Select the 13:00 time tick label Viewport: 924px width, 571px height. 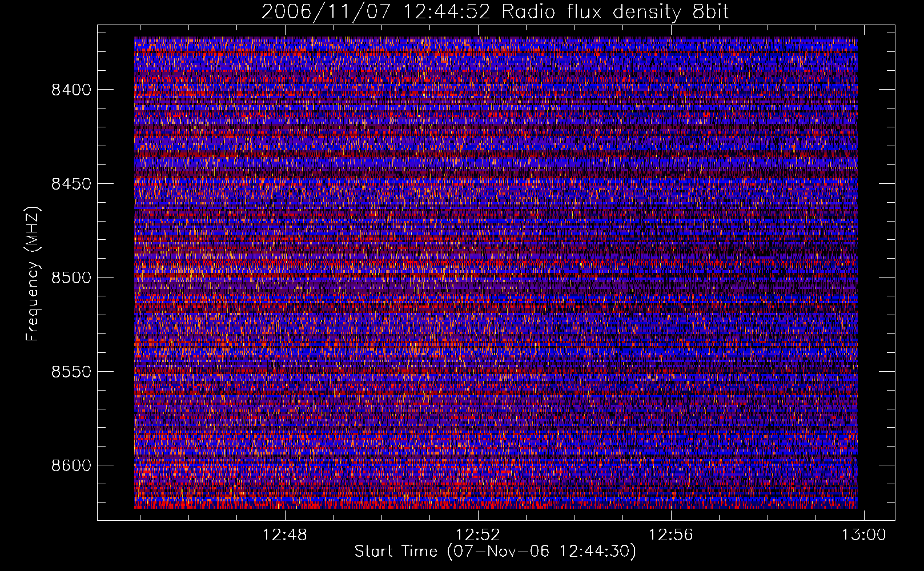[x=864, y=535]
